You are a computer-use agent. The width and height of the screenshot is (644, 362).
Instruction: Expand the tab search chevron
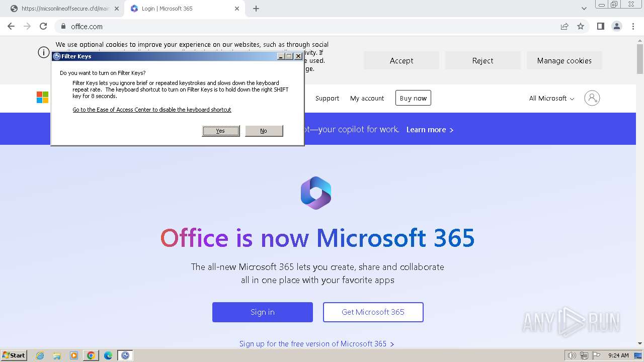tap(584, 9)
